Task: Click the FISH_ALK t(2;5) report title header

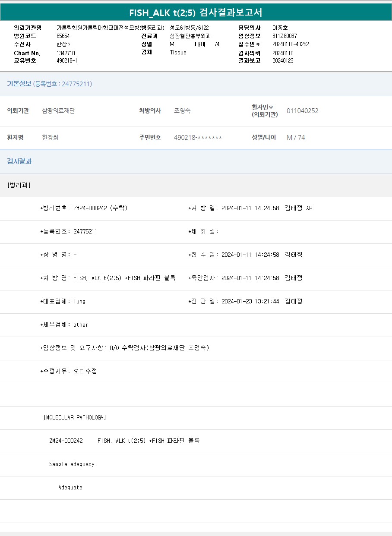Action: pyautogui.click(x=196, y=13)
